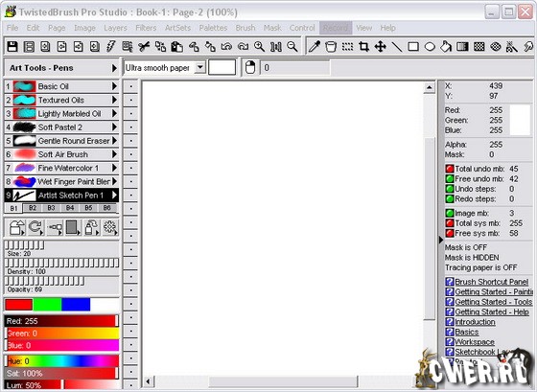
Task: Select the Wet Finger Paint Blender brush
Action: point(61,181)
